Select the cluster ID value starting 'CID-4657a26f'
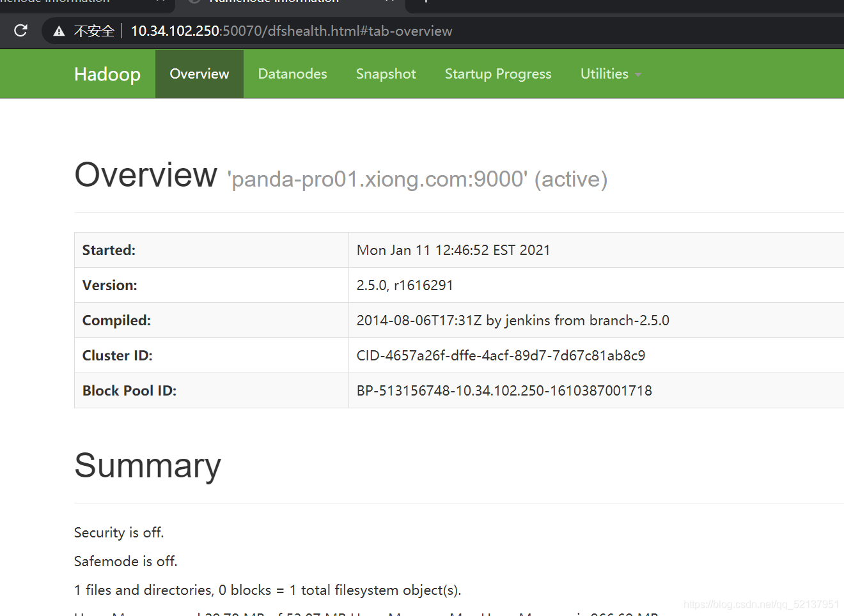This screenshot has width=844, height=616. tap(501, 355)
